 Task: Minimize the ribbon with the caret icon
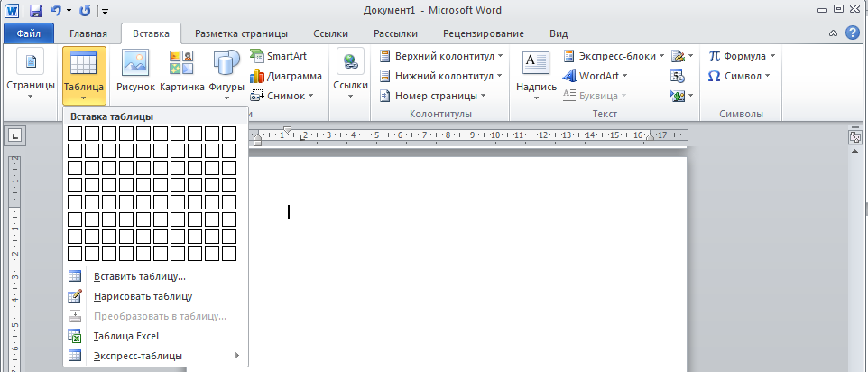pos(833,33)
